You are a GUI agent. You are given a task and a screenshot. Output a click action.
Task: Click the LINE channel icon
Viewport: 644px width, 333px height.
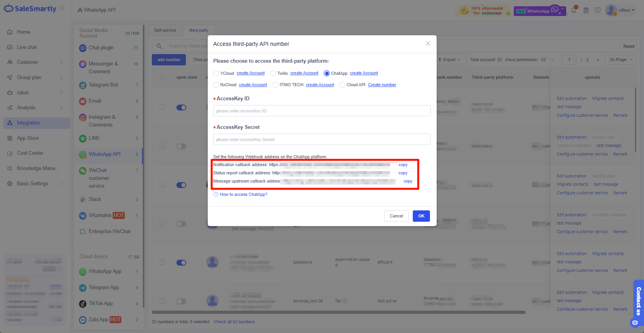[x=83, y=138]
